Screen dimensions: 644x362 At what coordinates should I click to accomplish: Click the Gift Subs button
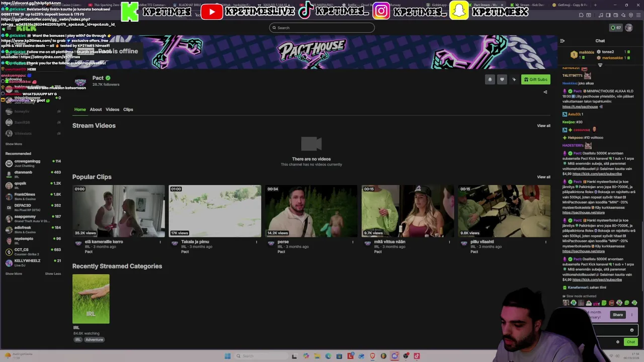535,79
